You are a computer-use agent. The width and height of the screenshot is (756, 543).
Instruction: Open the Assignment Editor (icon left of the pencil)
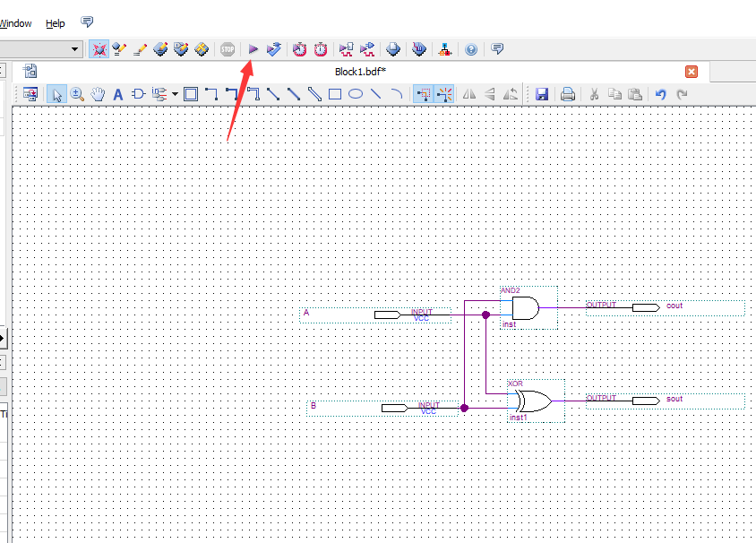(119, 49)
